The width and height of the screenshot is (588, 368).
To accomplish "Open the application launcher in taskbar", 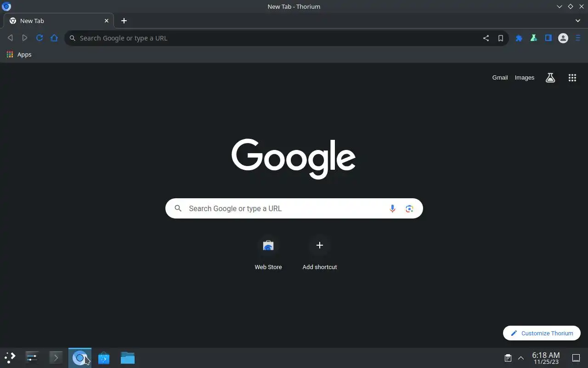I will pyautogui.click(x=10, y=358).
